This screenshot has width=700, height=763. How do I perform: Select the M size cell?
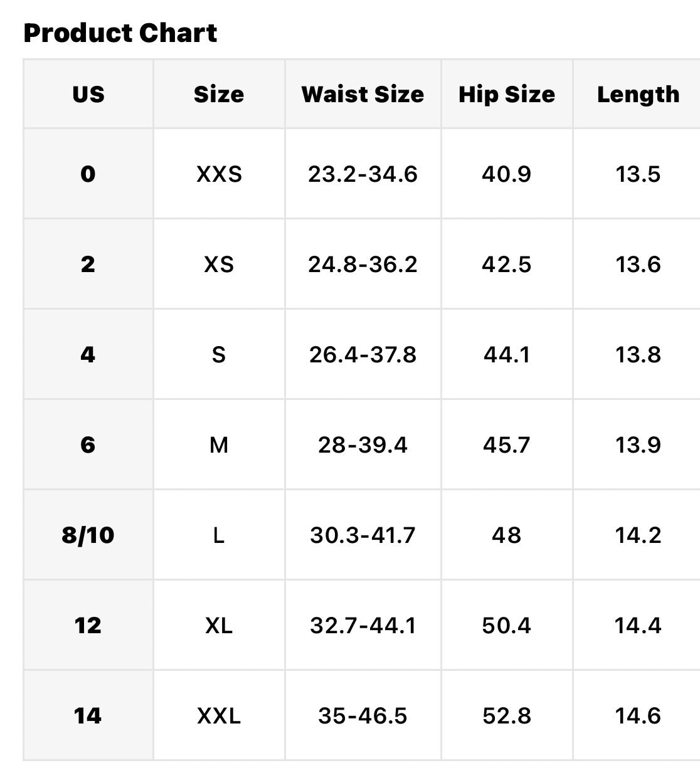(219, 445)
